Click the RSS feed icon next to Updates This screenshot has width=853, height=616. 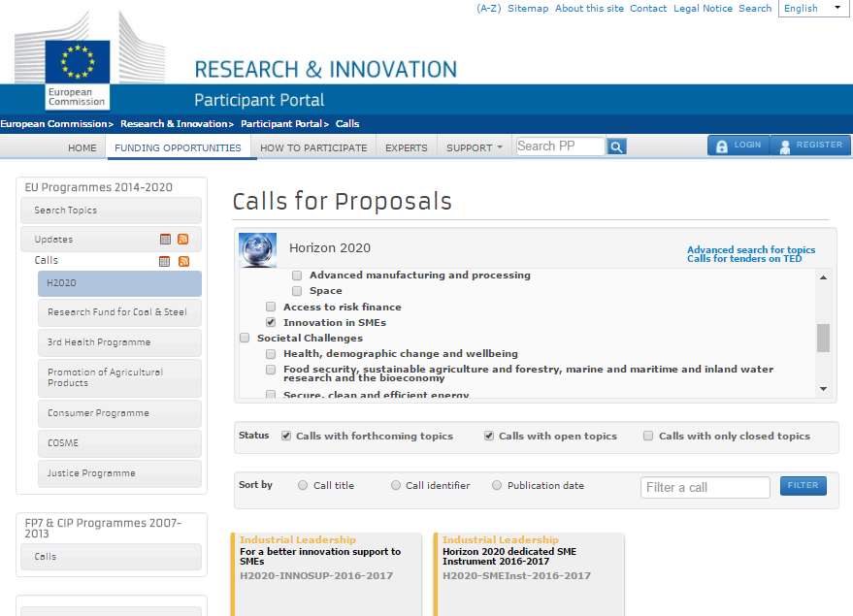pyautogui.click(x=183, y=240)
